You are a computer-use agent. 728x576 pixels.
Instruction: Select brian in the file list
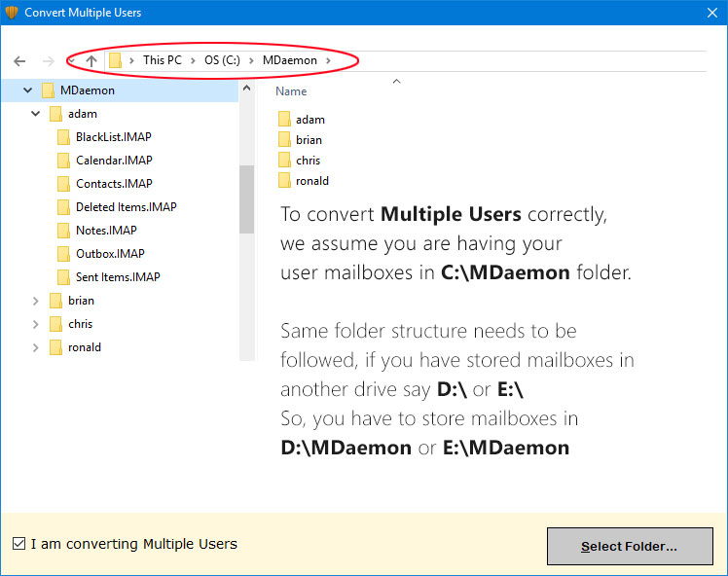click(309, 140)
